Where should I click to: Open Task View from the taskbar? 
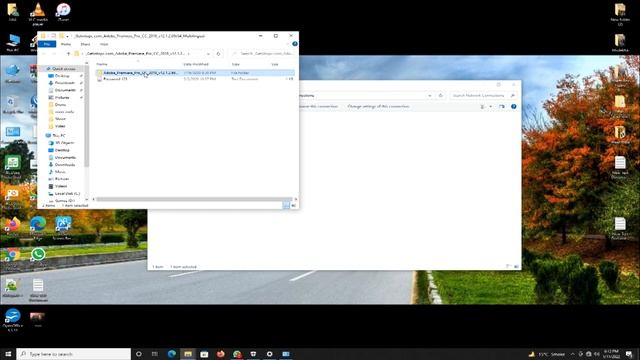(155, 354)
